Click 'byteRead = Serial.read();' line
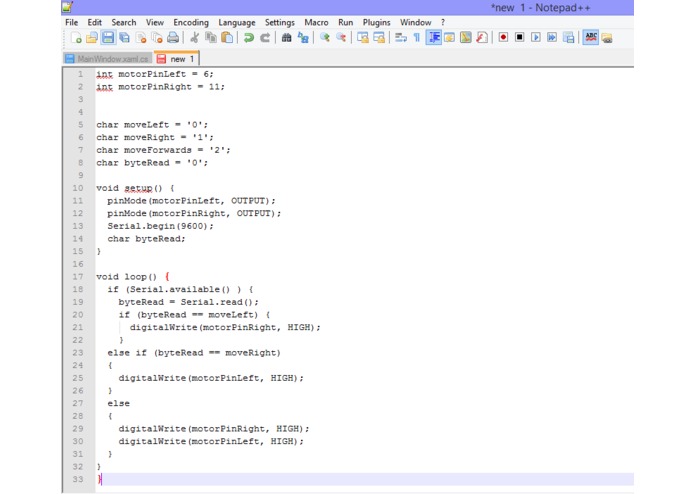This screenshot has width=695, height=494. pyautogui.click(x=188, y=302)
